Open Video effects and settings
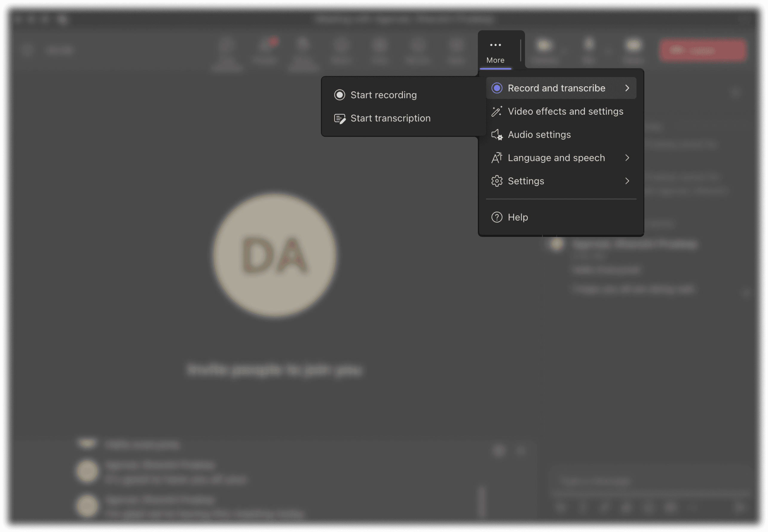768x532 pixels. [565, 111]
